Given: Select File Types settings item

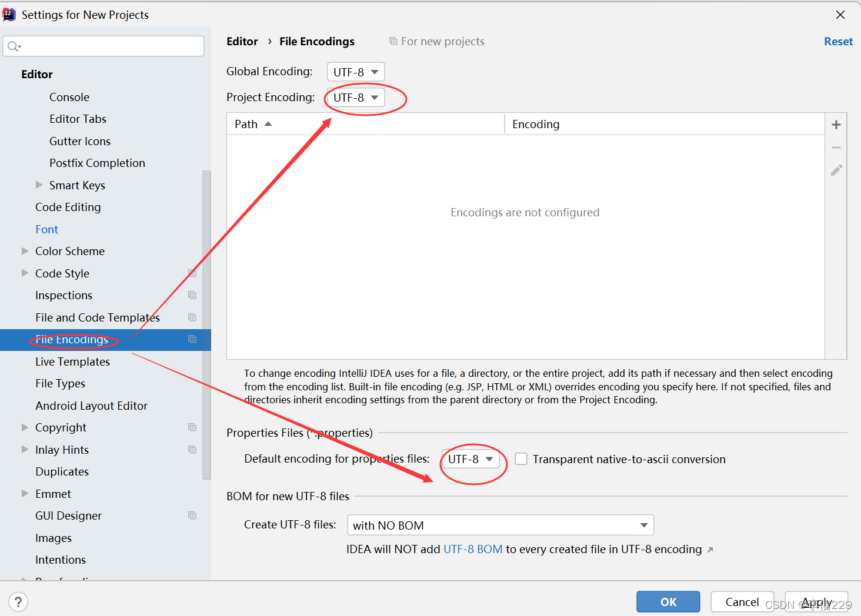Looking at the screenshot, I should (60, 383).
